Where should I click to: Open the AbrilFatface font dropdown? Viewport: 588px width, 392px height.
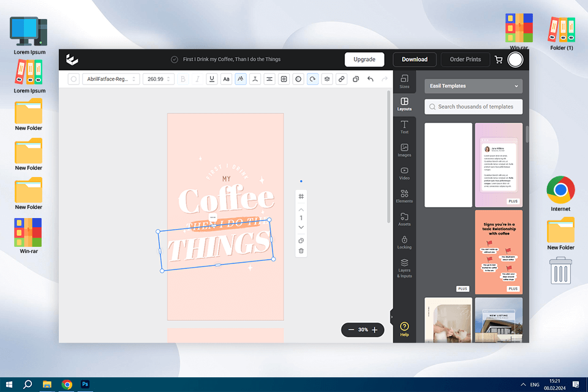(111, 79)
